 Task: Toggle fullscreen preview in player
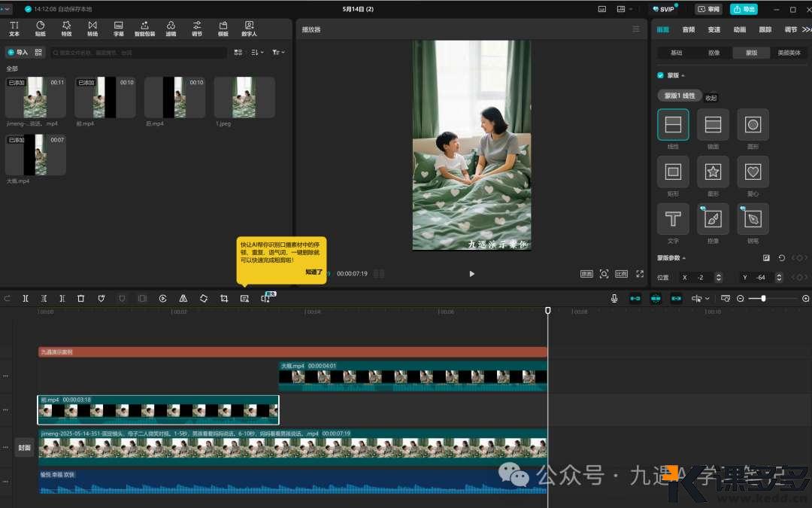(640, 274)
